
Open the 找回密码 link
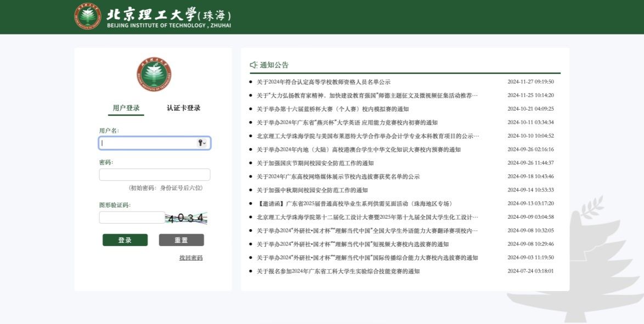(191, 258)
